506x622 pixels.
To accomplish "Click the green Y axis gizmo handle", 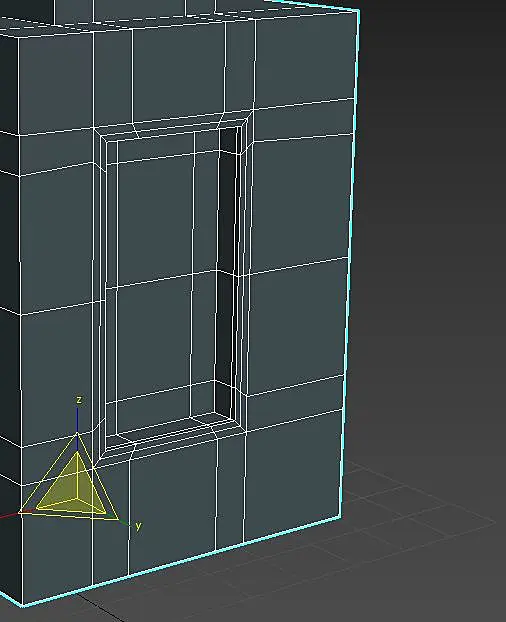I will pyautogui.click(x=124, y=522).
